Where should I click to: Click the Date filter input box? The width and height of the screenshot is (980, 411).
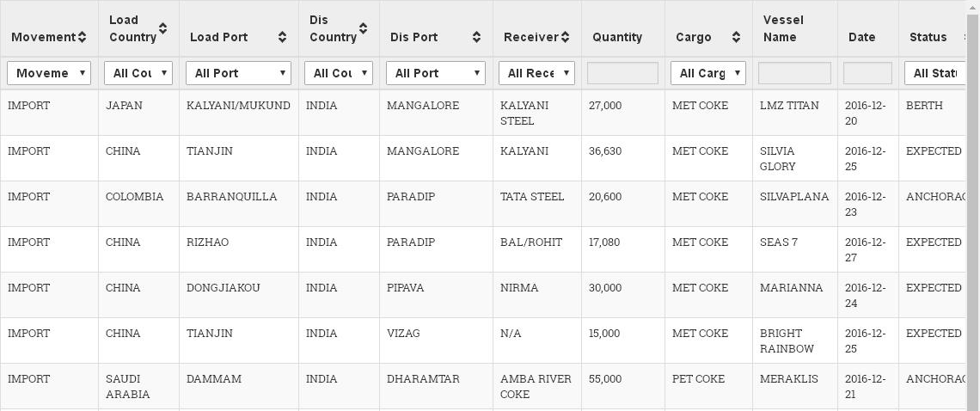[867, 73]
